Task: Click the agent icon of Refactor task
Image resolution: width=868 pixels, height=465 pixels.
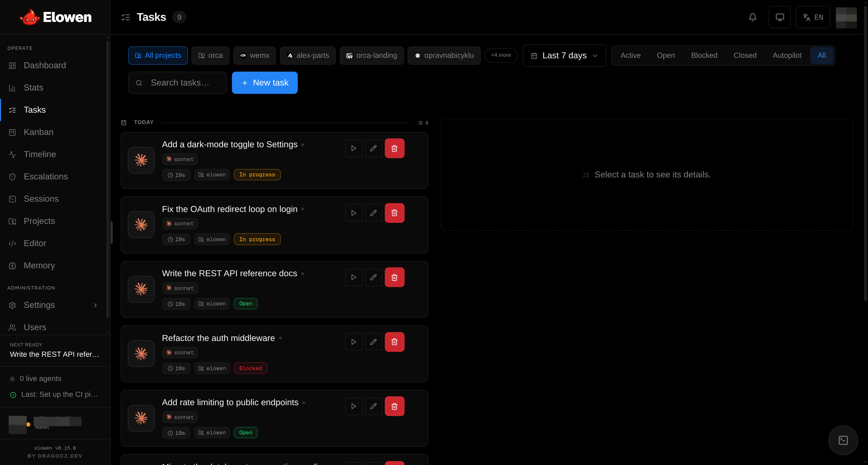Action: [x=141, y=354]
